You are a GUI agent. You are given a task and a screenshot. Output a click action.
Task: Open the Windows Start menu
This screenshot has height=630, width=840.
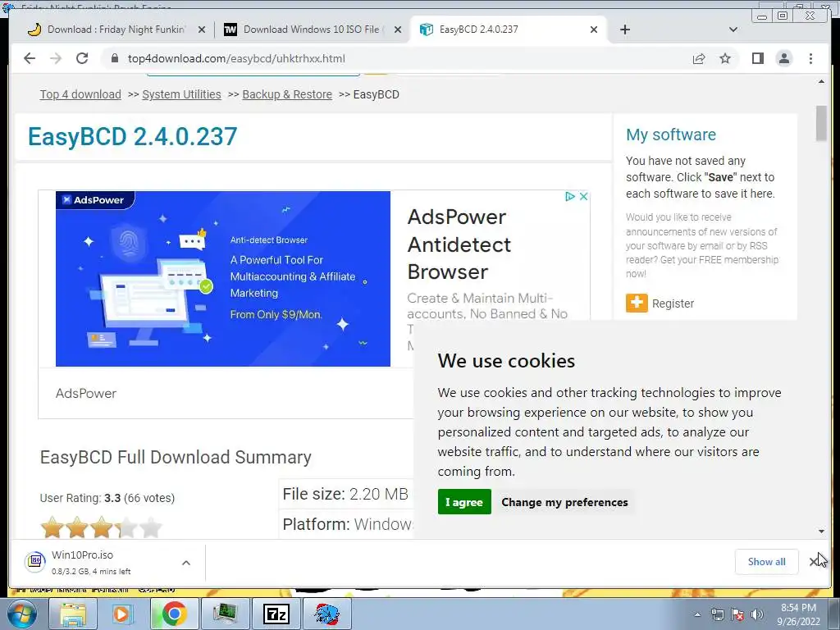pyautogui.click(x=21, y=614)
